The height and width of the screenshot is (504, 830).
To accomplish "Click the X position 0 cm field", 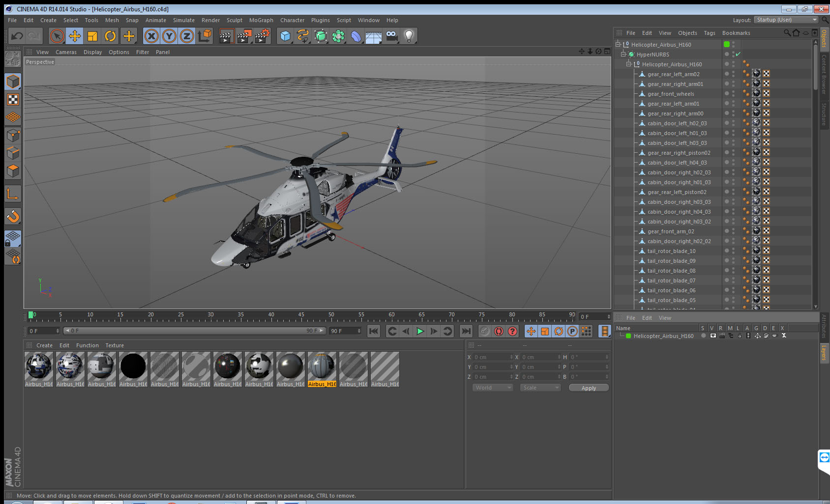I will tap(494, 357).
